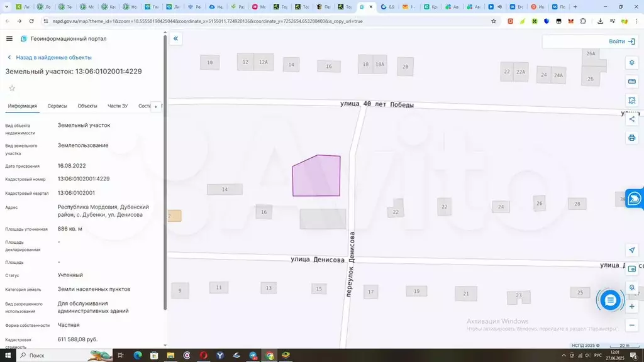This screenshot has width=644, height=362.
Task: Focus the Chrome address bar URL
Action: pyautogui.click(x=208, y=21)
